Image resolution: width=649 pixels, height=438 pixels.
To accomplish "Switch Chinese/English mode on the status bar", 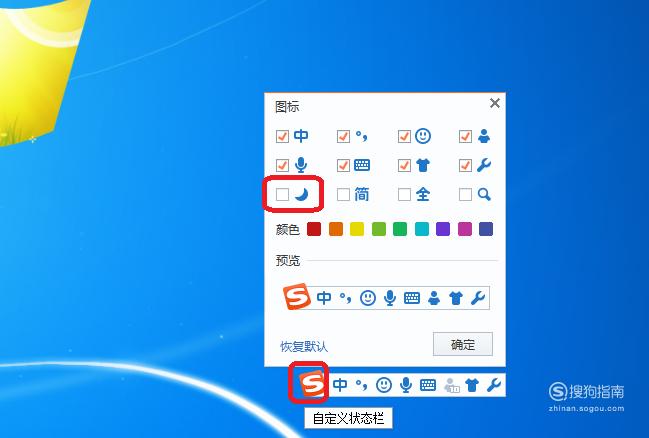I will tap(340, 385).
